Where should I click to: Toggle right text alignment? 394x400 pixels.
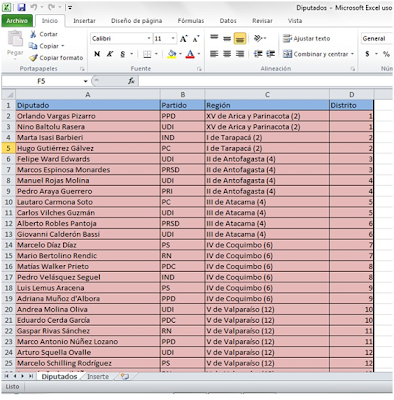240,54
